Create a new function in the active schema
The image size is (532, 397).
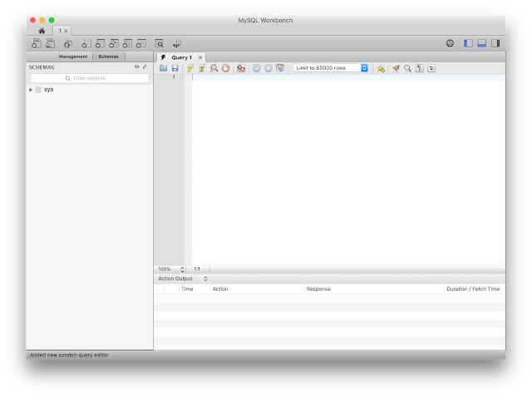click(x=140, y=43)
